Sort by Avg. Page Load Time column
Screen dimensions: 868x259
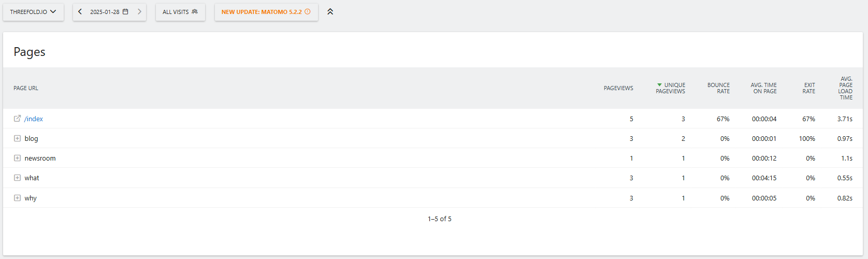(845, 88)
